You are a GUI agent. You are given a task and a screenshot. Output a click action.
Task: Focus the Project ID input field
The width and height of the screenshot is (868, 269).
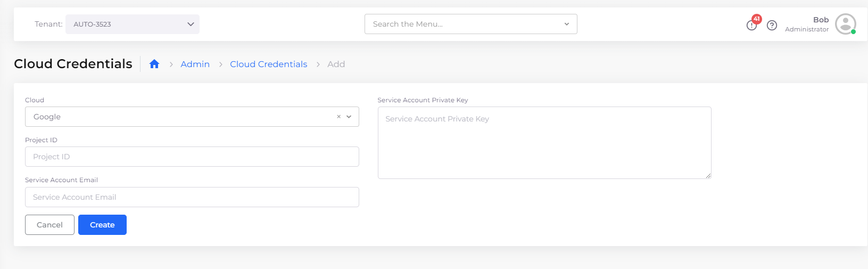point(192,157)
